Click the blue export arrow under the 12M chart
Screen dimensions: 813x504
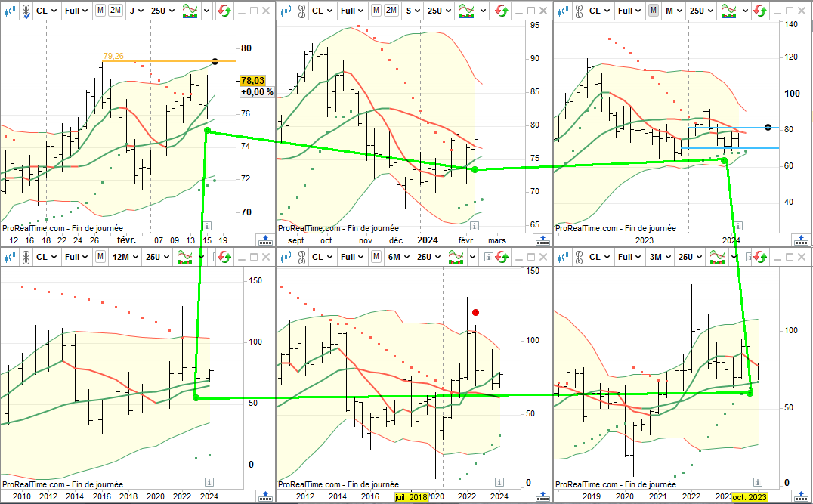click(265, 496)
